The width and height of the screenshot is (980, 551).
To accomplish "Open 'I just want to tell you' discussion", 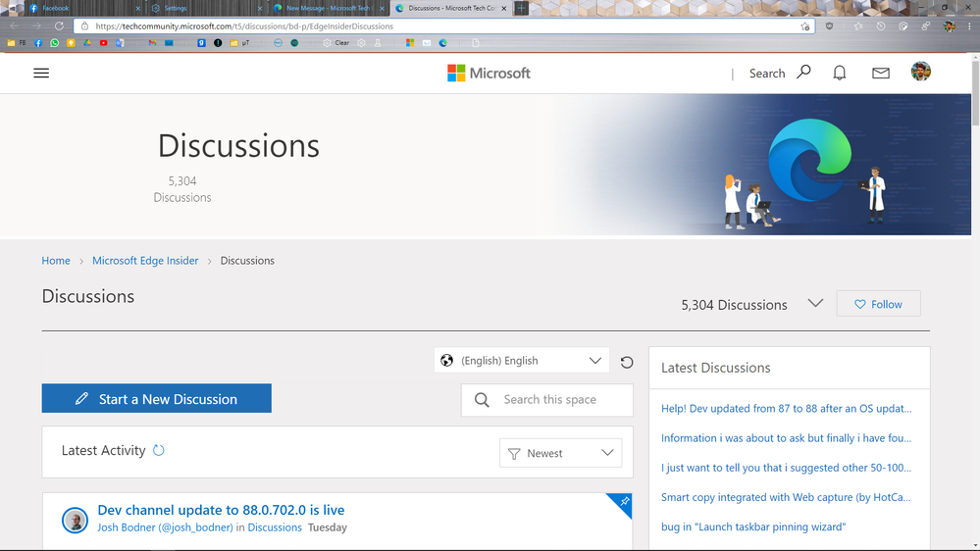I will 786,468.
